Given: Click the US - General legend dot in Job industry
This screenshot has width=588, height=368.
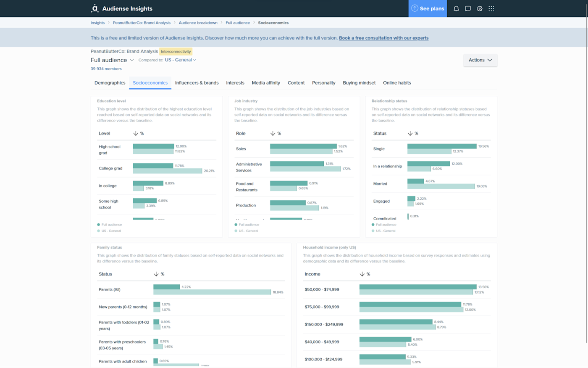Looking at the screenshot, I should pyautogui.click(x=236, y=231).
